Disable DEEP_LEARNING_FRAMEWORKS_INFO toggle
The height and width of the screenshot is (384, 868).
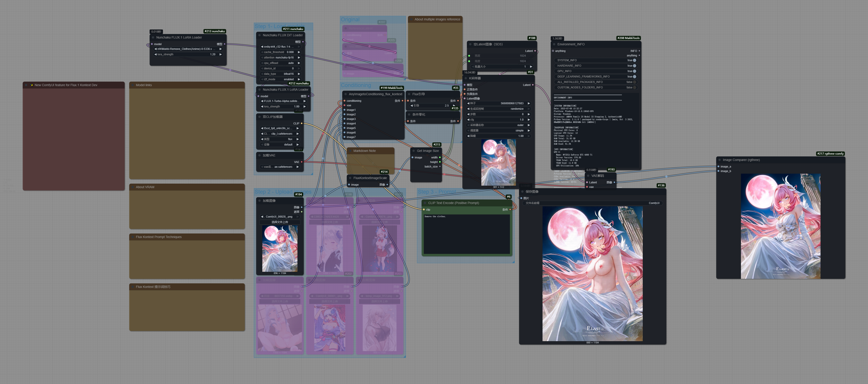tap(635, 77)
